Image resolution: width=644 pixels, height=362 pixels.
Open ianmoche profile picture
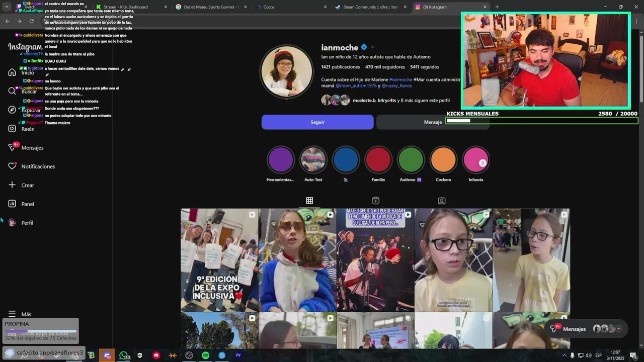[286, 71]
